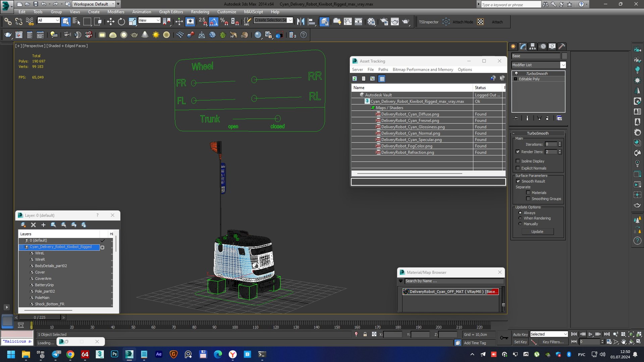Click the TSInspector button

[428, 22]
